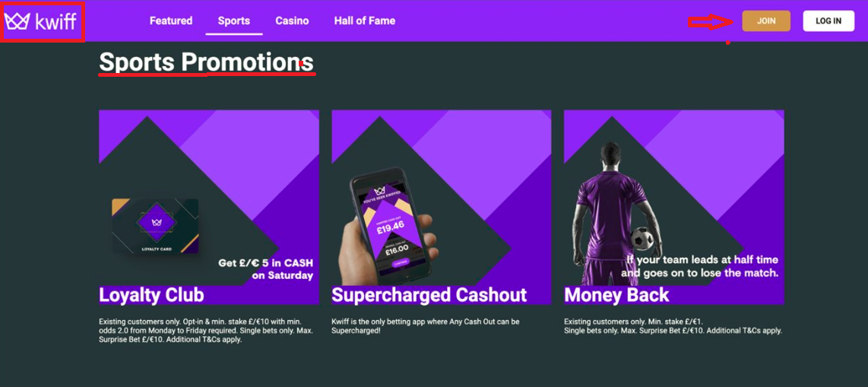This screenshot has width=868, height=387.
Task: Click the loyalty card icon graphic
Action: click(156, 226)
